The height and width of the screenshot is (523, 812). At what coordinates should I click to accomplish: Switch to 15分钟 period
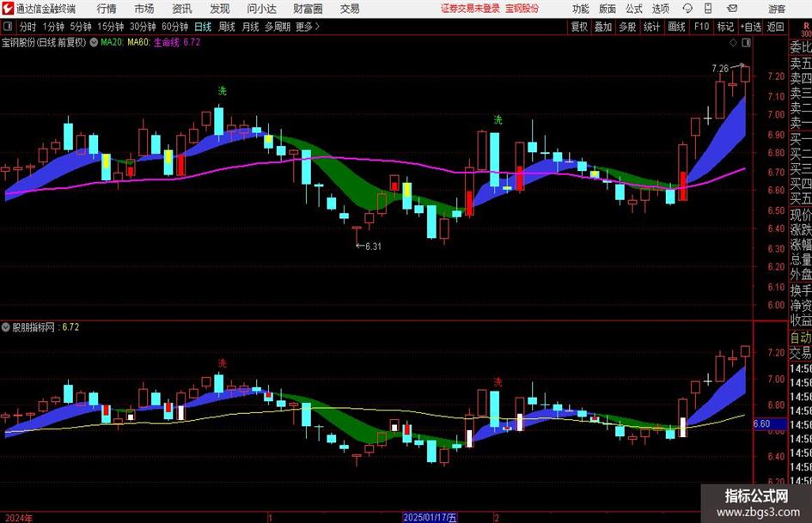click(111, 27)
